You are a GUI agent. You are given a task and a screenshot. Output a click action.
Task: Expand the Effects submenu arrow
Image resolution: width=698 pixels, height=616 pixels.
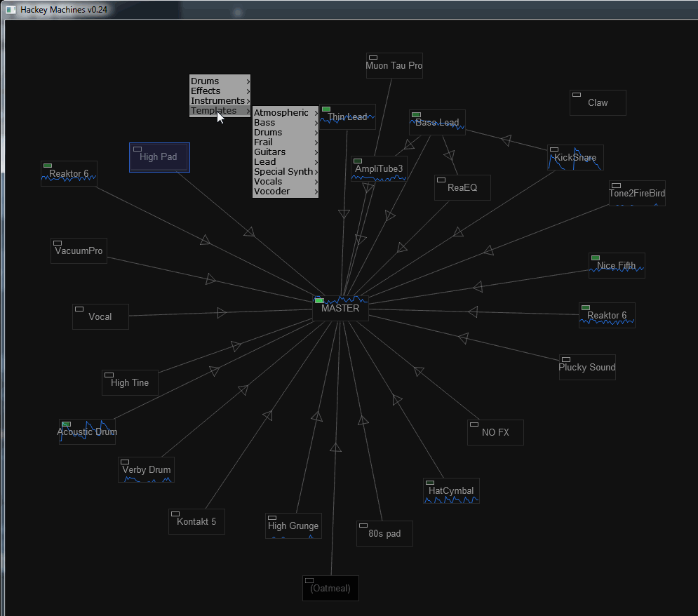tap(248, 91)
